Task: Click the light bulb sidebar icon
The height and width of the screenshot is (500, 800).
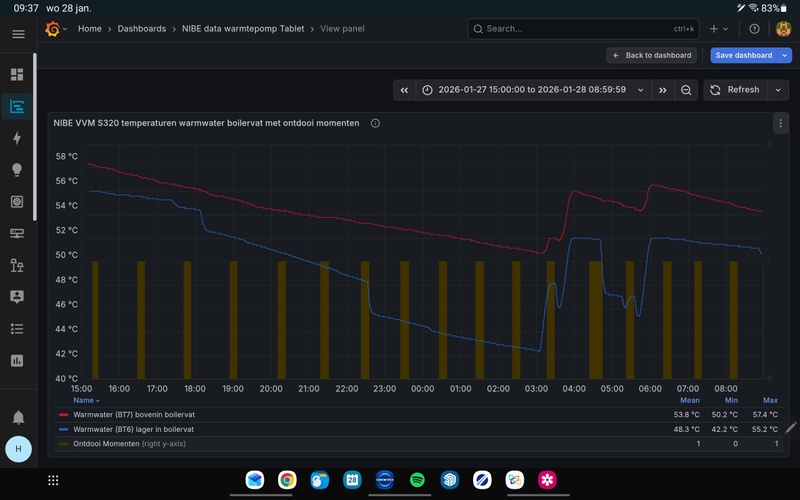Action: 17,170
